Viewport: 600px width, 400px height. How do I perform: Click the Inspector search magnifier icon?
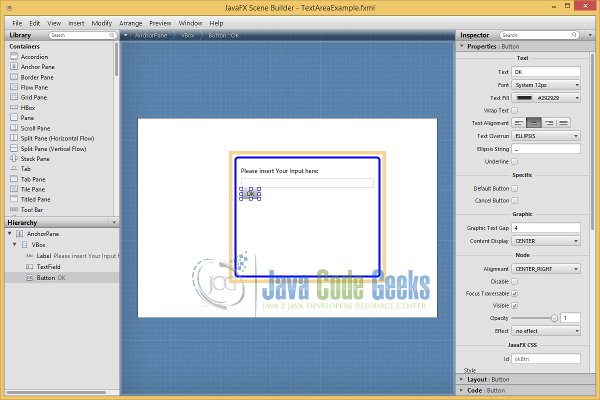[574, 35]
